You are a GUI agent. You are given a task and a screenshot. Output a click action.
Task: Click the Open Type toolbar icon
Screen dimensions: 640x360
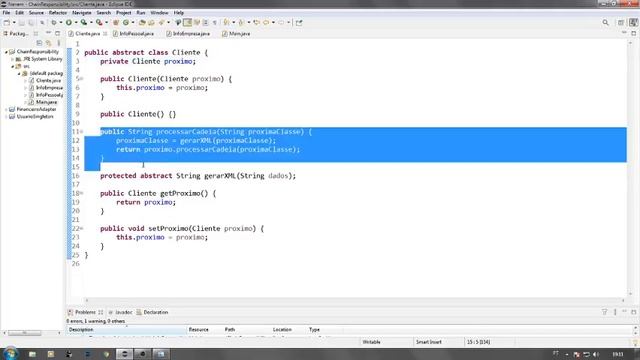(142, 22)
